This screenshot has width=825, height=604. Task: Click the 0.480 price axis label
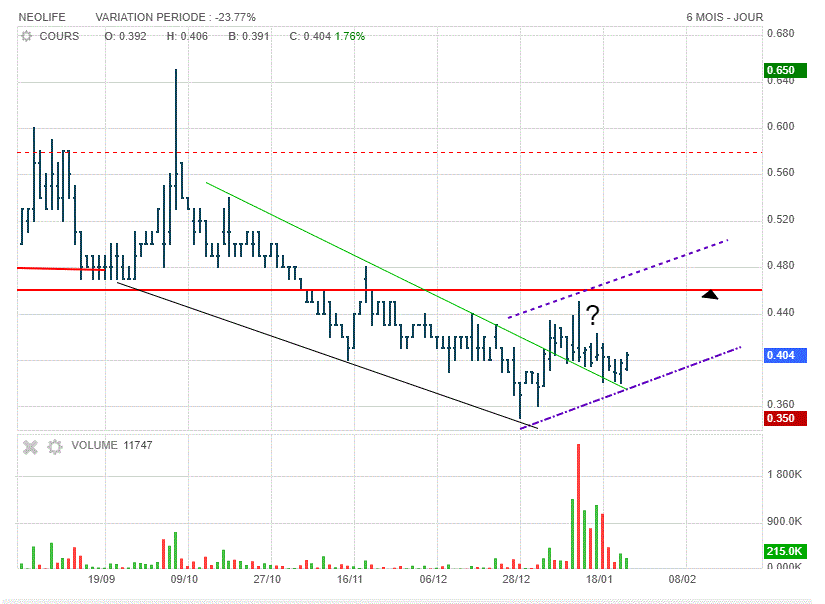[781, 266]
